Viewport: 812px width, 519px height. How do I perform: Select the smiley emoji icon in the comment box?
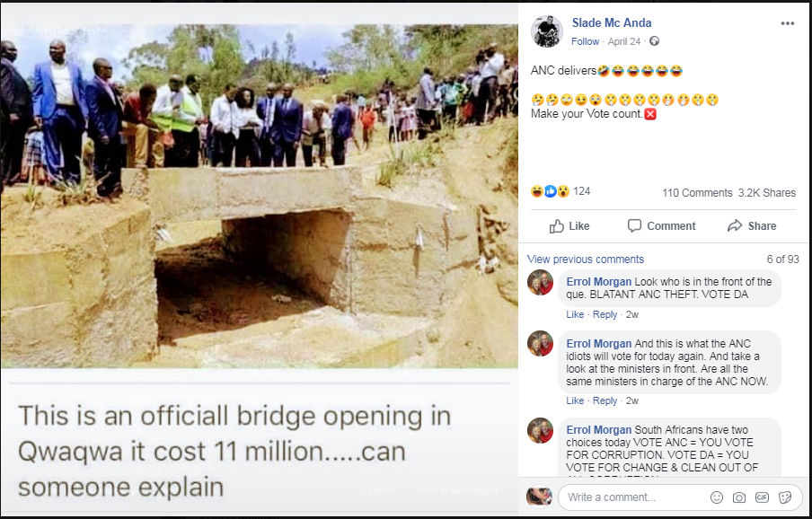click(716, 497)
